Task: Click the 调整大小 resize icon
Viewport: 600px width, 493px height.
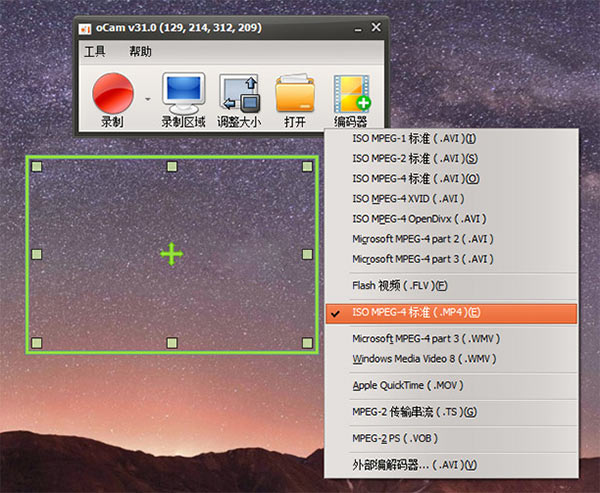Action: pos(239,100)
